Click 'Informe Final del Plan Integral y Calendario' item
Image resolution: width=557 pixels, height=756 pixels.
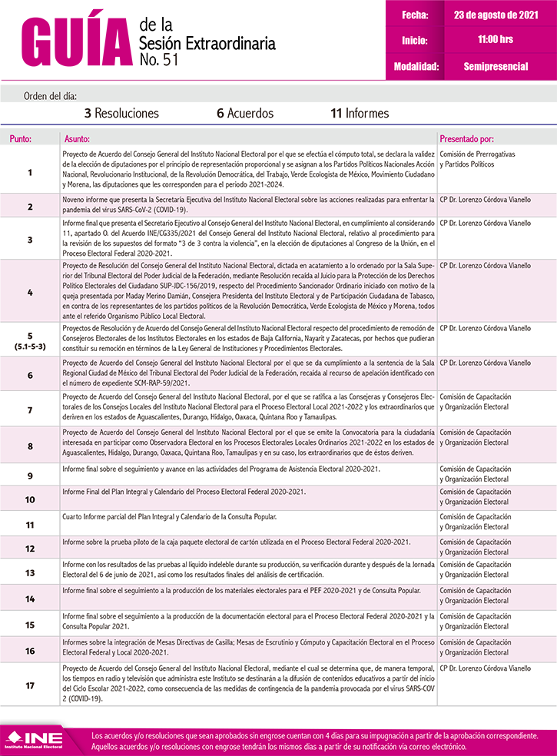coord(184,492)
